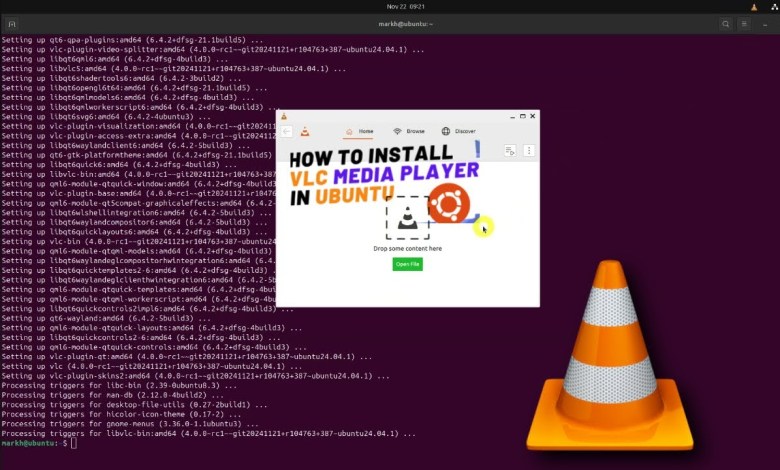Screen dimensions: 780x470
Task: Click the line 'Setting up qt6-wayland:amd64'
Action: tap(106, 318)
